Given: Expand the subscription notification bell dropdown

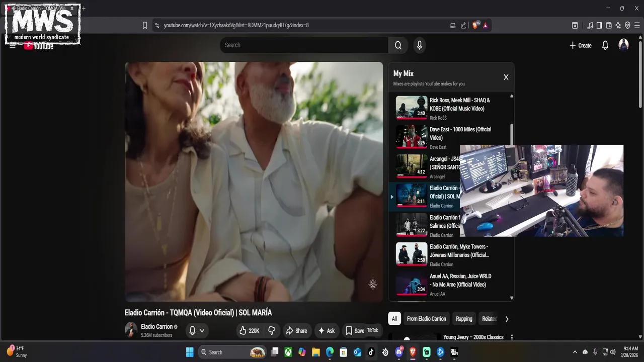Looking at the screenshot, I should (197, 330).
